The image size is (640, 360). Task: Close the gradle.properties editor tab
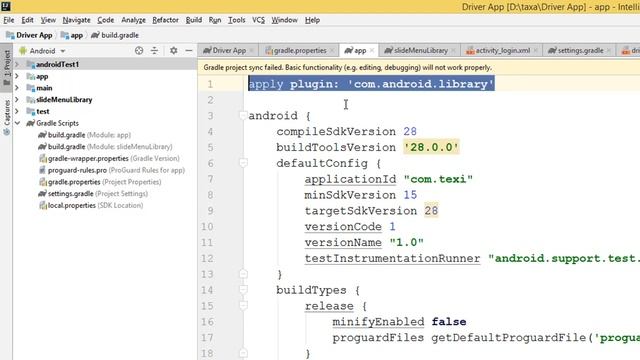pyautogui.click(x=332, y=51)
